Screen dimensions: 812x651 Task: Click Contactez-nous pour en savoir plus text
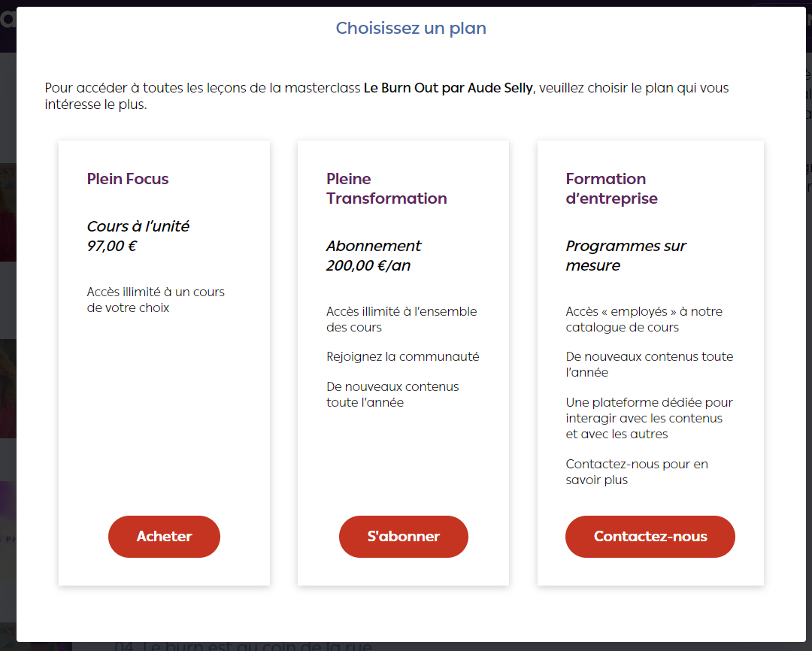coord(637,472)
